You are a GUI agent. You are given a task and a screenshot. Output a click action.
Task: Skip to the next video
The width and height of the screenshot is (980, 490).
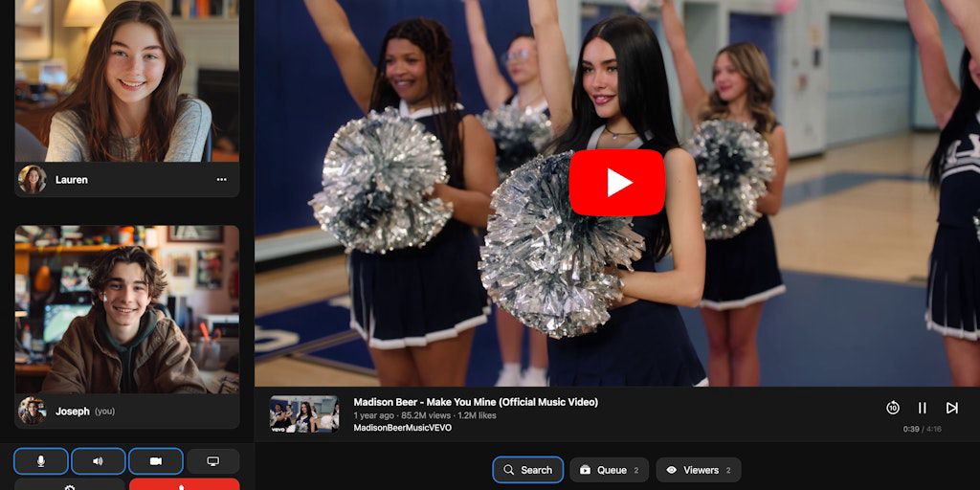951,408
